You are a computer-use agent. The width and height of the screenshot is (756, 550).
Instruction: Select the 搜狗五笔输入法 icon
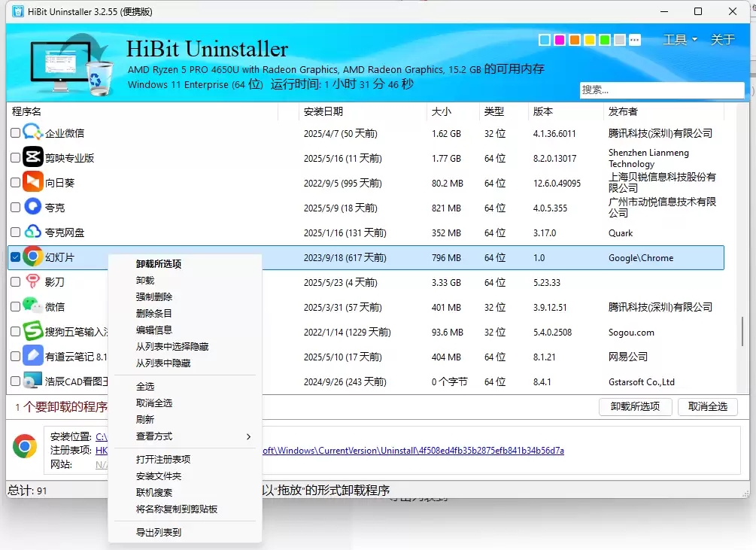click(x=33, y=331)
